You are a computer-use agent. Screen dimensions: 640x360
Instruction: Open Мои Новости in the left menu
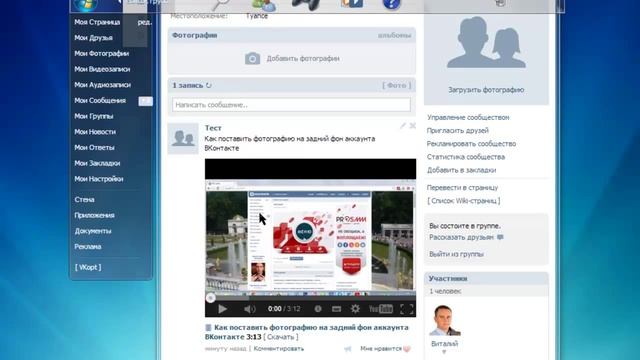coord(95,132)
